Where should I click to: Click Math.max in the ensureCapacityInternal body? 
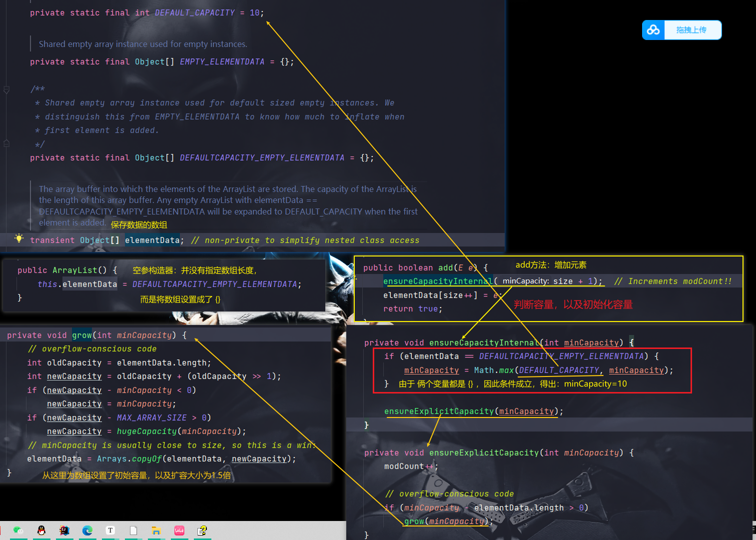[494, 370]
